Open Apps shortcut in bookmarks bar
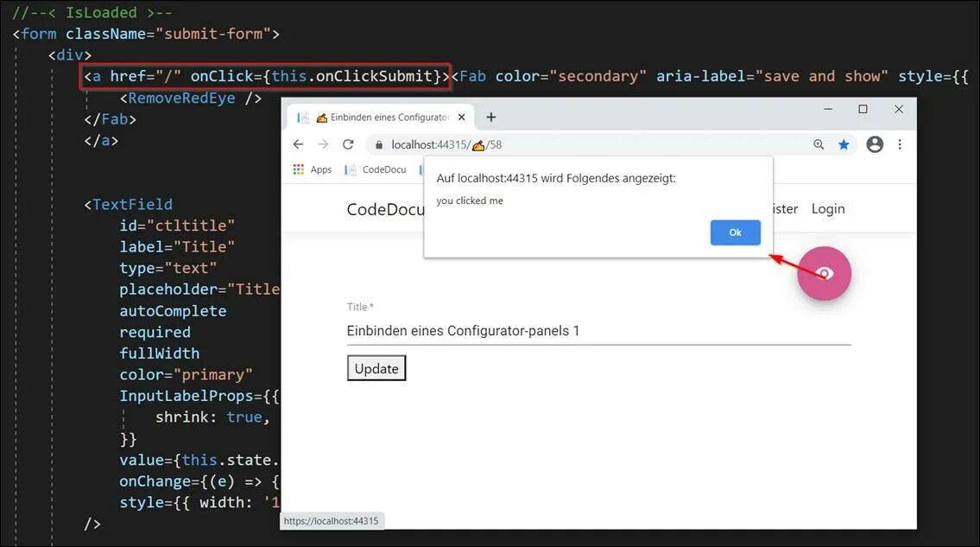 click(312, 169)
